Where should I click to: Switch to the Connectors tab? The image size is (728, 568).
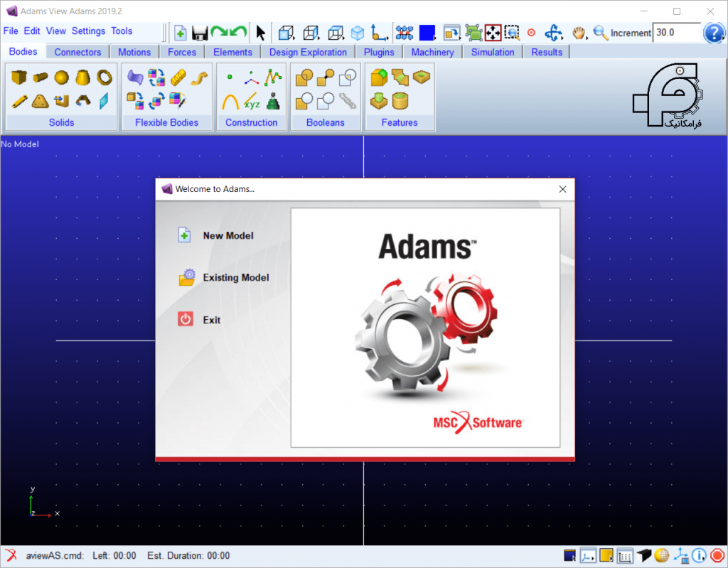tap(77, 52)
